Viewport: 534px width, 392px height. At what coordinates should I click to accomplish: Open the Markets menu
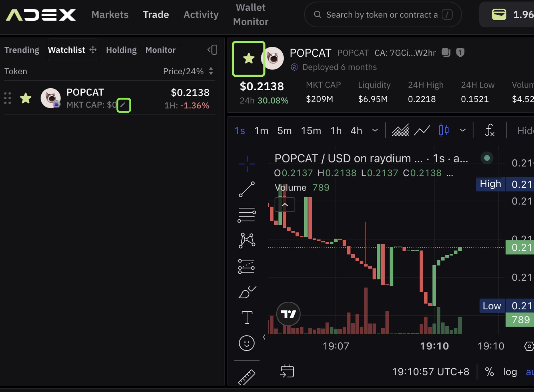tap(110, 14)
